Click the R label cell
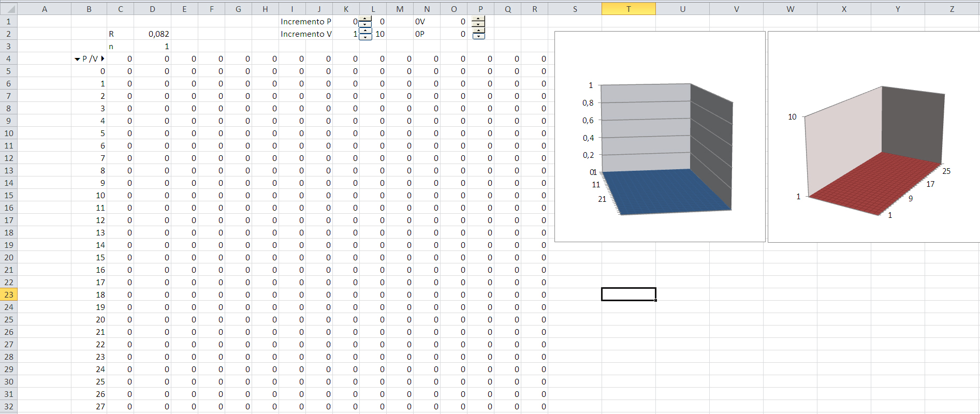 pyautogui.click(x=120, y=34)
